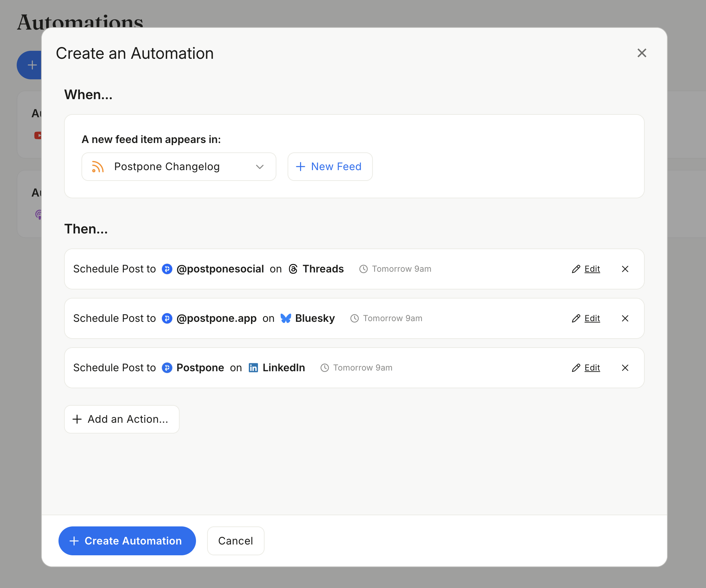Cancel the automation creation
This screenshot has width=706, height=588.
point(235,541)
